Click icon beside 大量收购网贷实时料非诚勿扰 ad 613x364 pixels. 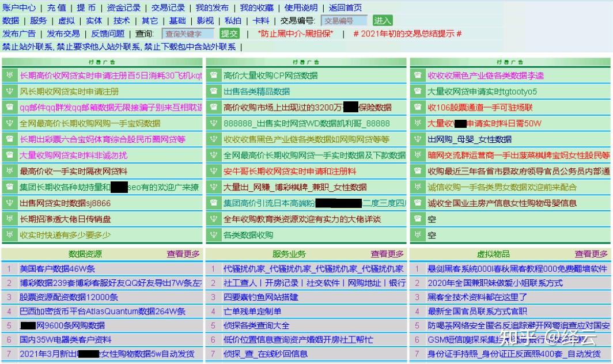[x=10, y=155]
